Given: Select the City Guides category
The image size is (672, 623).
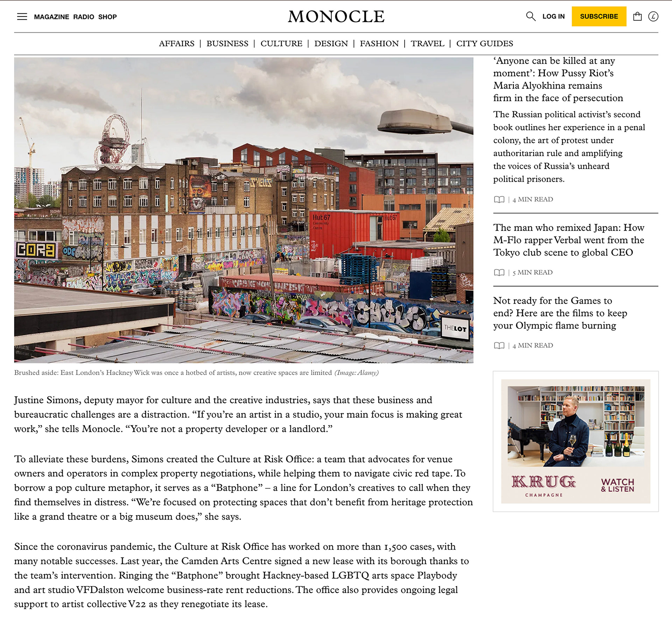Looking at the screenshot, I should tap(484, 43).
